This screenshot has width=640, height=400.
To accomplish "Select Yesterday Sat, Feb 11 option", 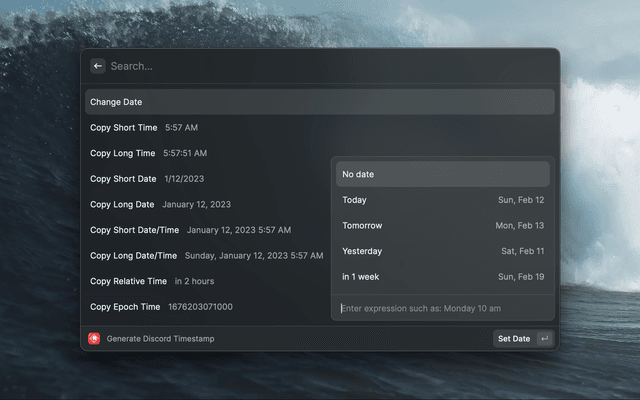I will [x=442, y=251].
